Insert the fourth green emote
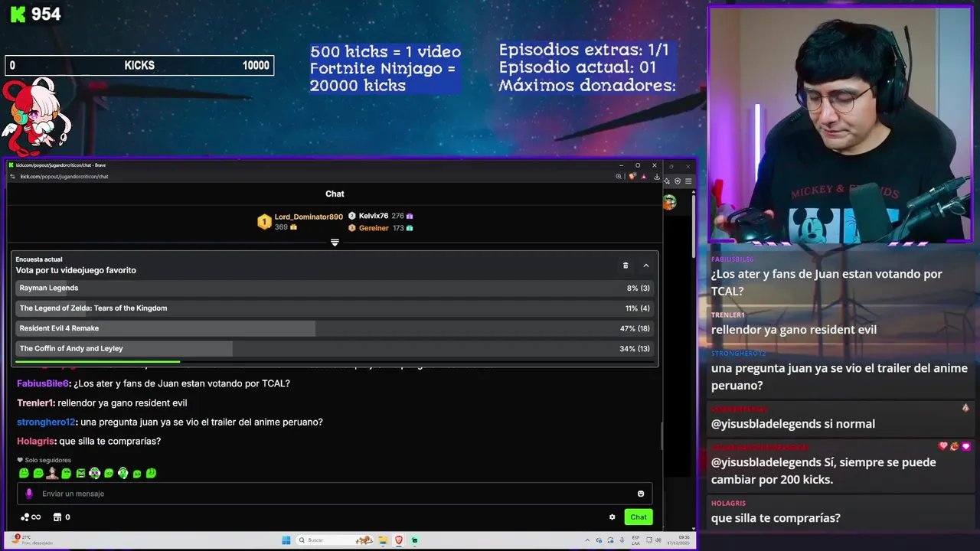 coord(67,474)
